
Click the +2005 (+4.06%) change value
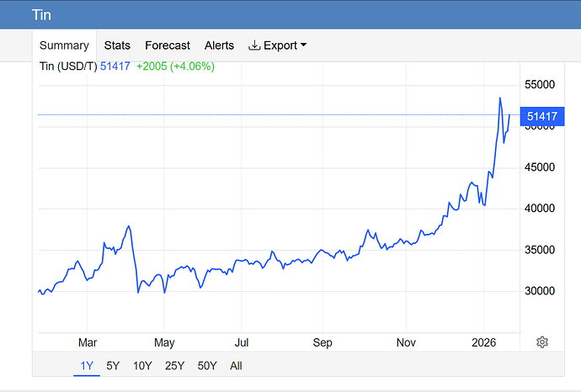(175, 66)
